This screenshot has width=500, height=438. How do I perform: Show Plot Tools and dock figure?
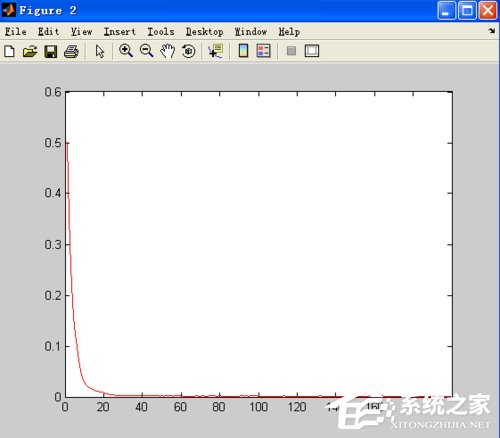(x=312, y=51)
